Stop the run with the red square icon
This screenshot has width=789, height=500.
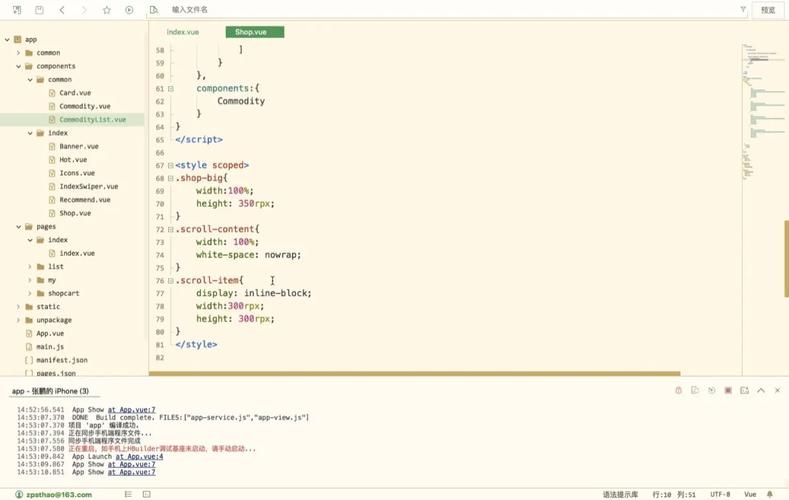click(728, 390)
